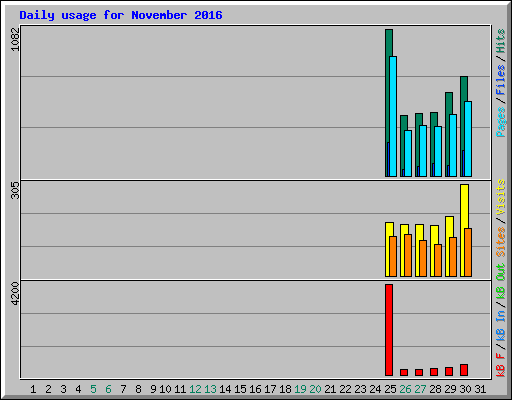Click the orange sites bar for day 27

pyautogui.click(x=423, y=258)
